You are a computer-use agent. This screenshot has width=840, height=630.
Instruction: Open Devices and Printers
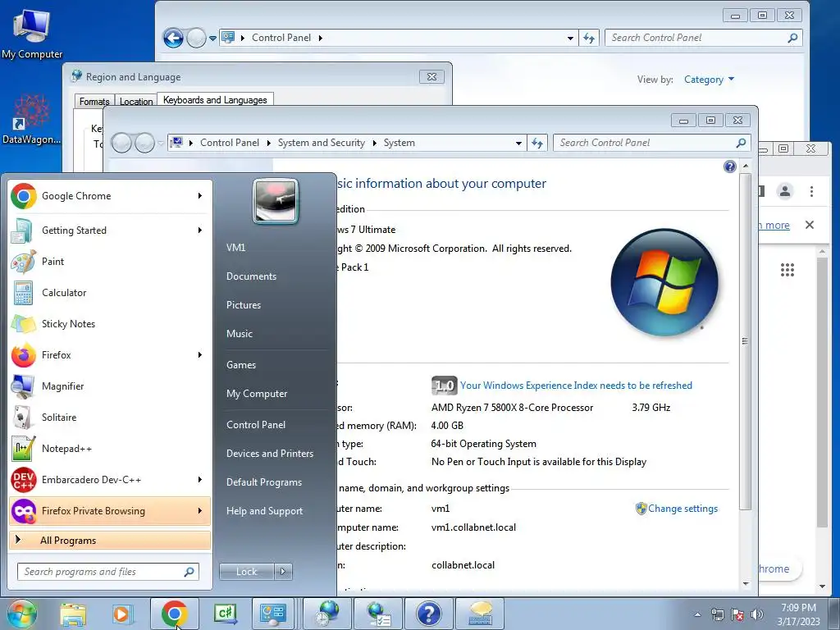click(269, 453)
